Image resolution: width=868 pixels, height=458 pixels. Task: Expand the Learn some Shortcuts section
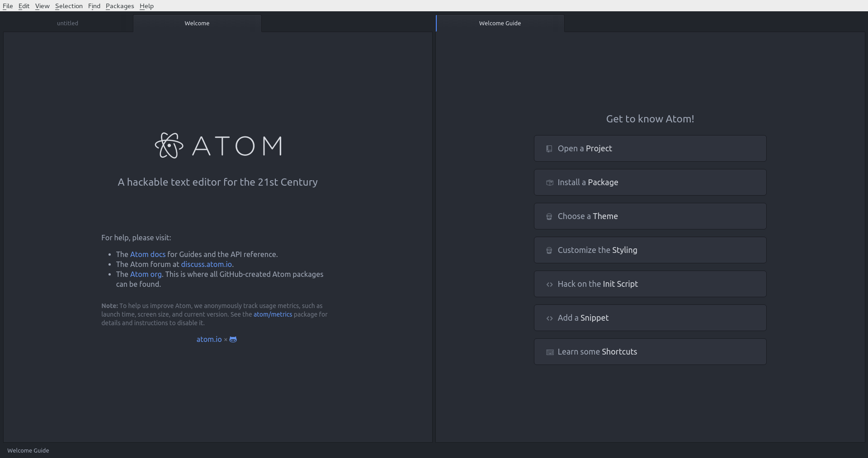click(650, 352)
